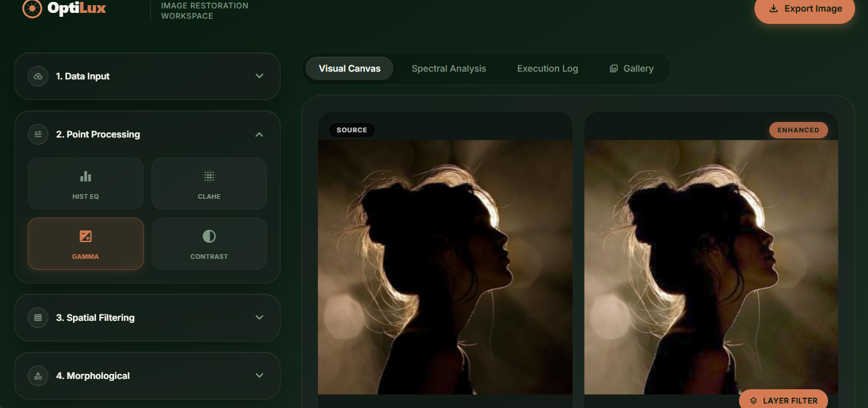Click the Morphological shapes icon

tap(38, 376)
